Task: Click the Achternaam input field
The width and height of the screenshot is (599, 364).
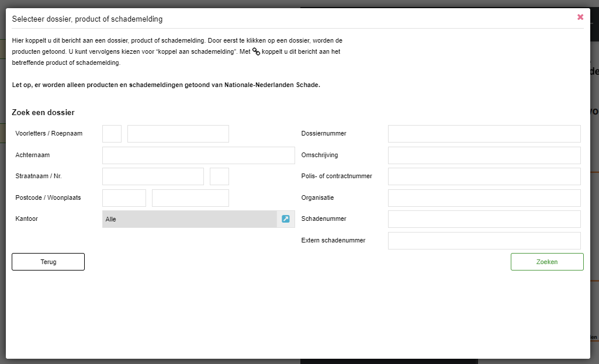Action: pos(199,155)
